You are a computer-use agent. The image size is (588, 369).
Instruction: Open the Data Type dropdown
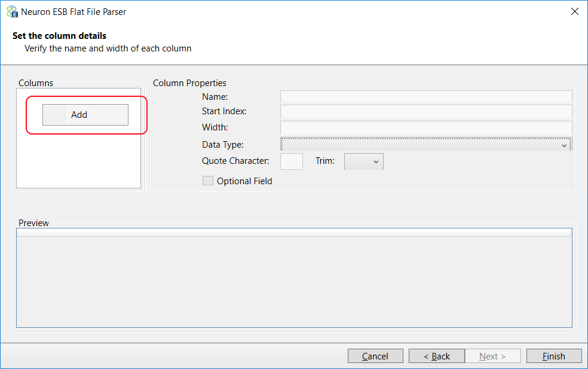tap(426, 145)
